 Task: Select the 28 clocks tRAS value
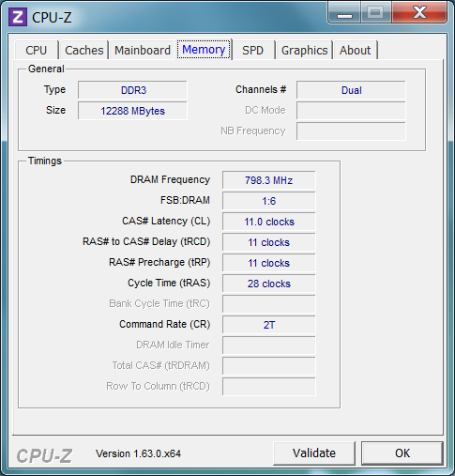[x=269, y=284]
